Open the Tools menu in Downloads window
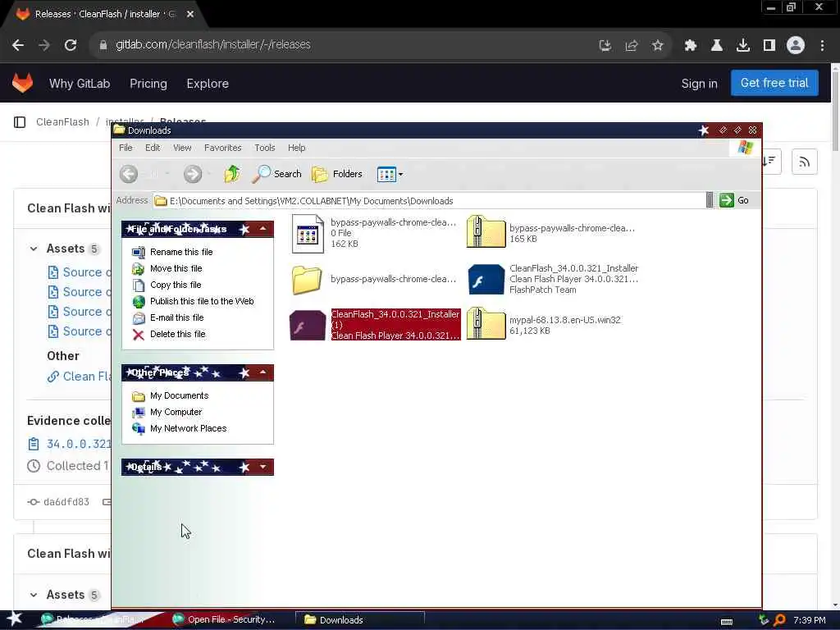 click(x=265, y=148)
